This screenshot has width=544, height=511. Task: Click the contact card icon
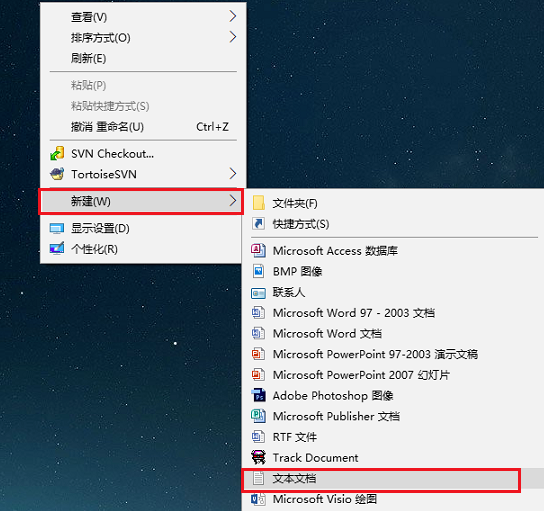[258, 293]
